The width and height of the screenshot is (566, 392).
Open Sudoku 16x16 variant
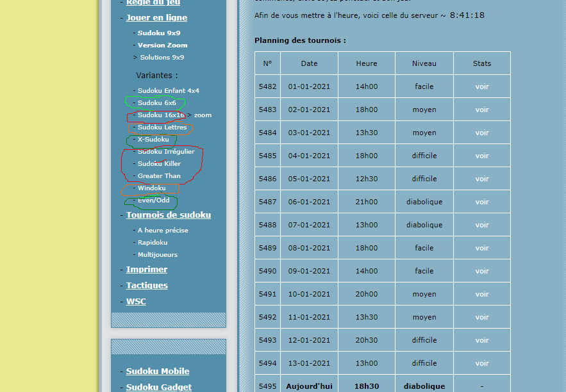(161, 115)
